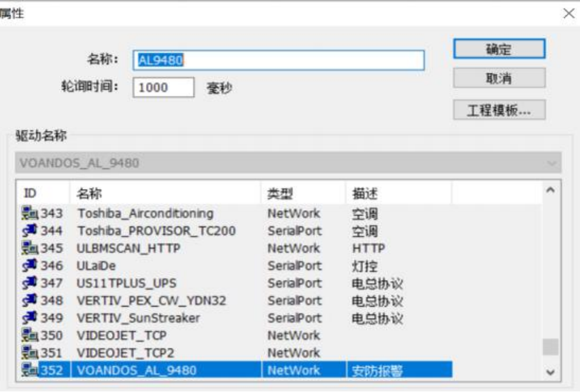The image size is (580, 392).
Task: Select VIDEOJET_TCP2 driver
Action: pos(125,353)
